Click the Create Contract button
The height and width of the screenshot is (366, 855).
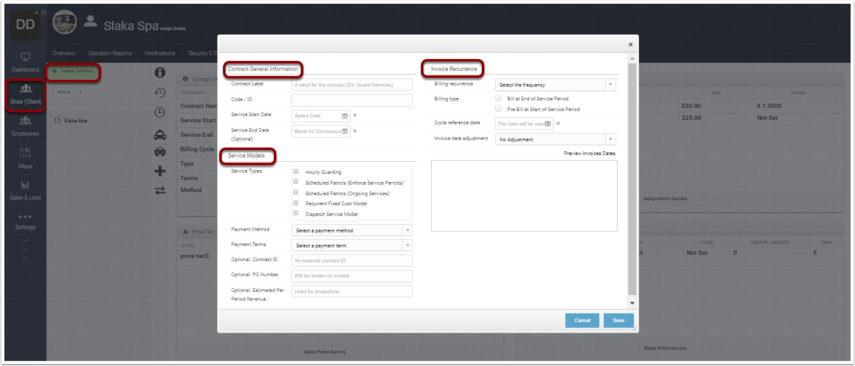73,71
